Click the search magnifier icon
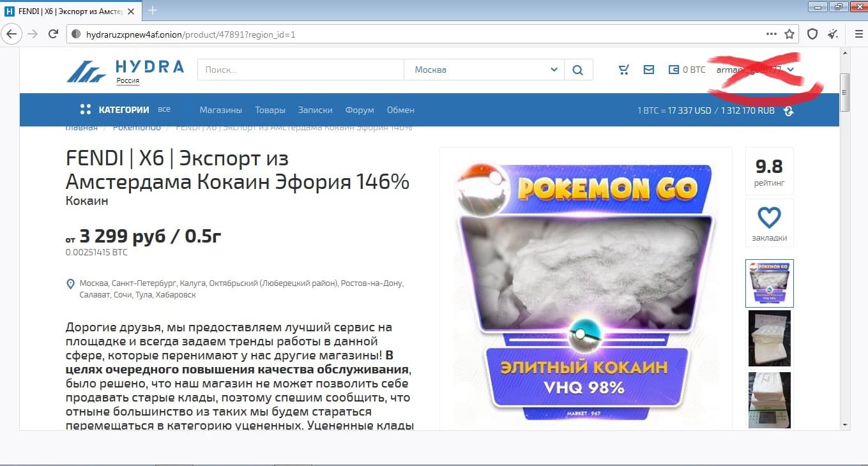 [x=578, y=70]
